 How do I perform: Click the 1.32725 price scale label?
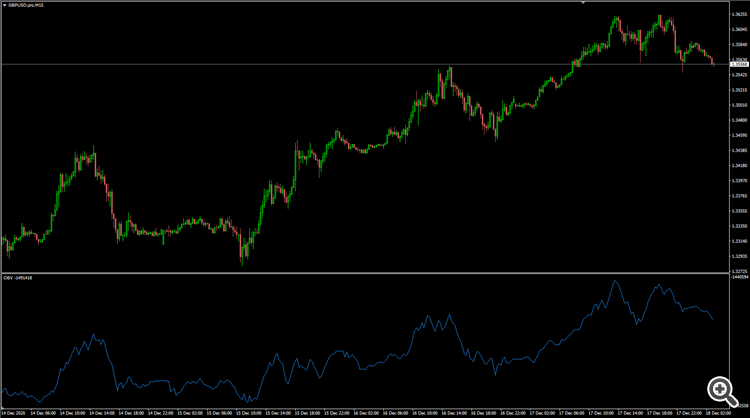coord(739,272)
